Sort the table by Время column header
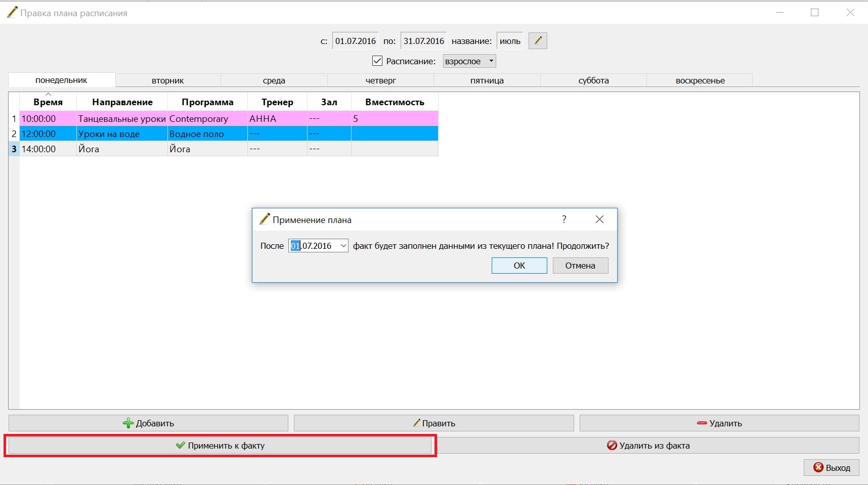Image resolution: width=868 pixels, height=485 pixels. (x=48, y=102)
